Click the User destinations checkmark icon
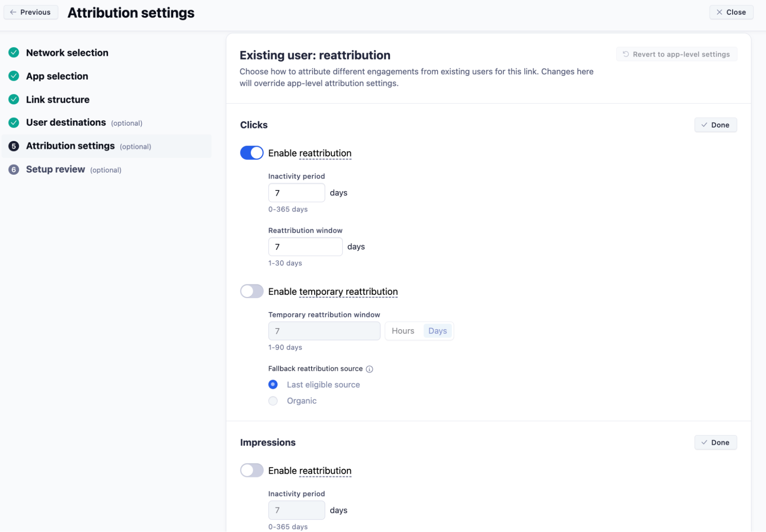 point(14,123)
